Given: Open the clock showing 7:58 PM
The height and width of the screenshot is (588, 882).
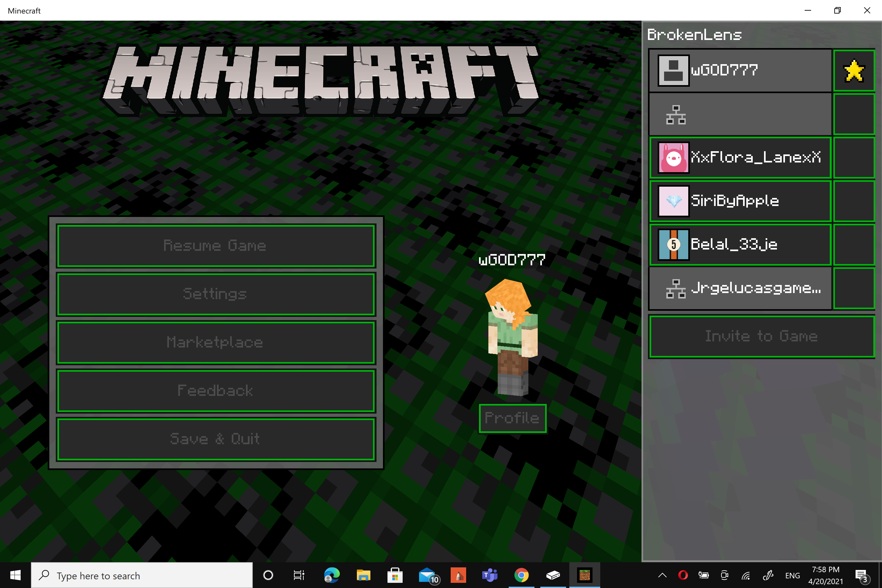Looking at the screenshot, I should [x=825, y=575].
